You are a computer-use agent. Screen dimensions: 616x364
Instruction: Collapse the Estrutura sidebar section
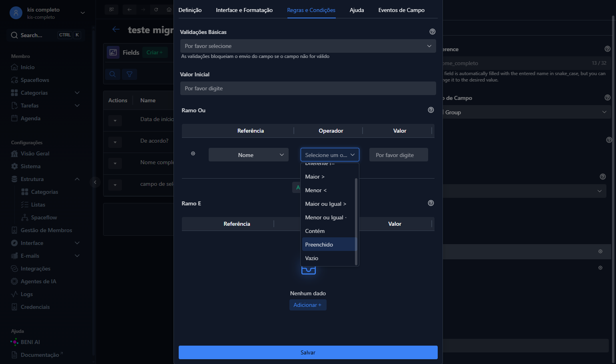click(x=77, y=179)
